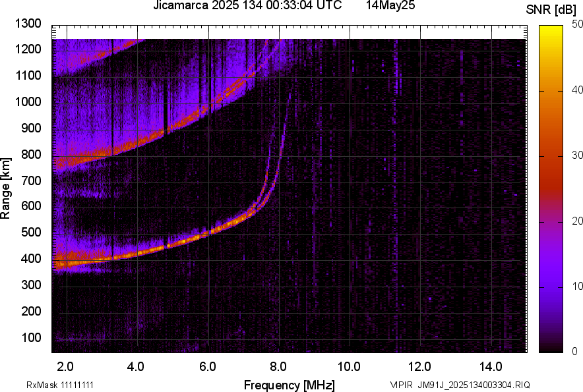Click the 6.0 frequency tick label
Screen dimensions: 583x392
pyautogui.click(x=208, y=367)
